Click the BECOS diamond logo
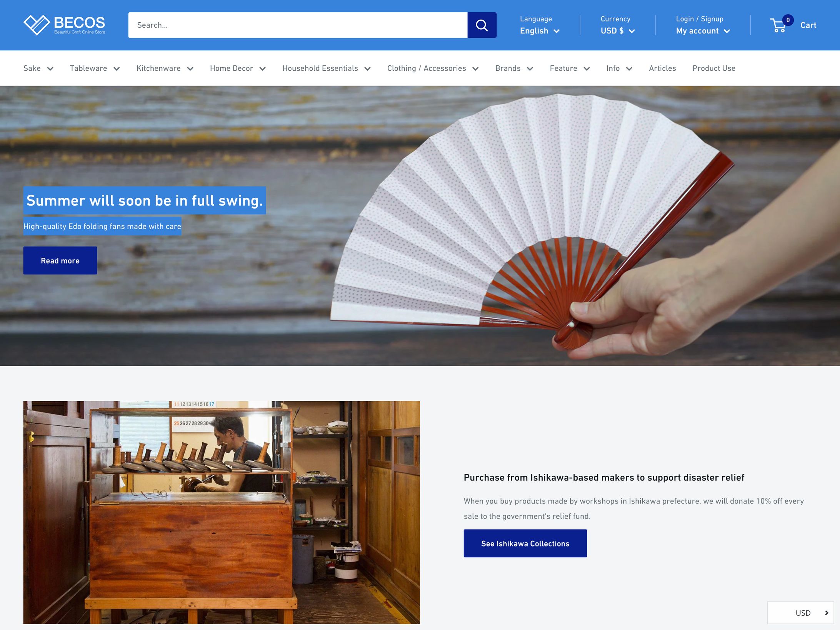 click(37, 25)
